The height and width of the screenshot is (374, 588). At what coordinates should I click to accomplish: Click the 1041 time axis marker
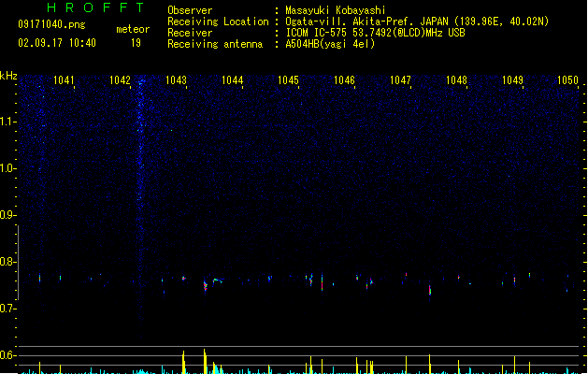point(64,80)
